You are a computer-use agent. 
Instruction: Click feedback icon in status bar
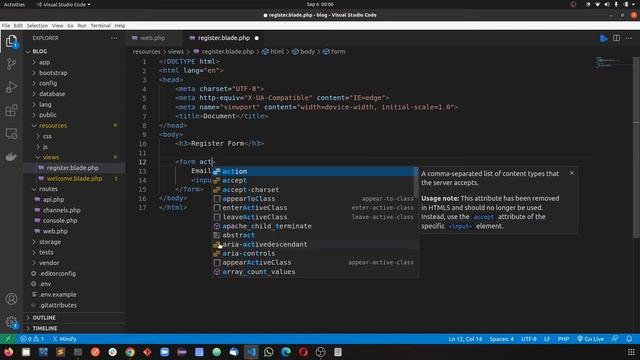click(615, 339)
